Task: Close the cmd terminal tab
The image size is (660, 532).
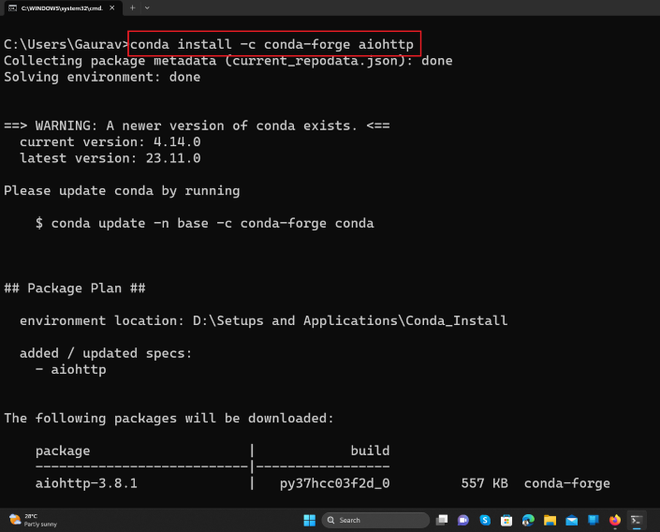Action: tap(112, 8)
